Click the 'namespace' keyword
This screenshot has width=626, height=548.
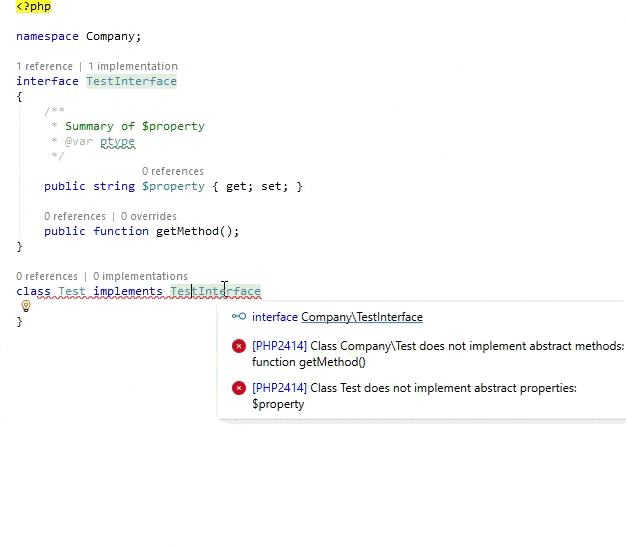[x=48, y=36]
